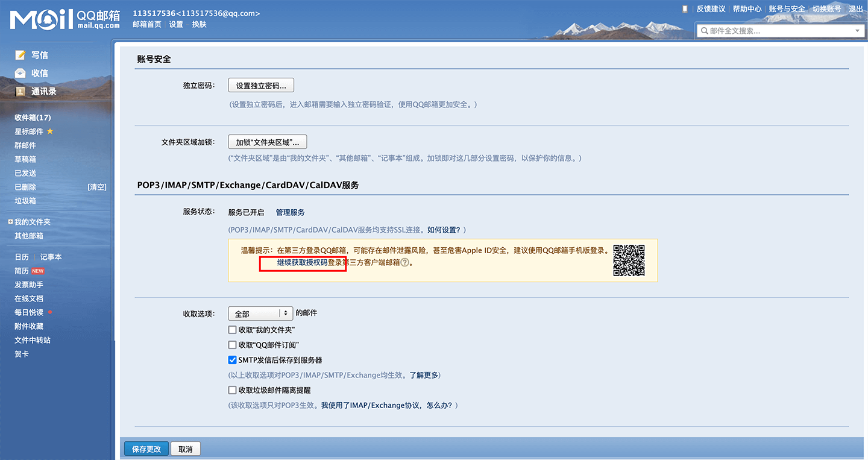Image resolution: width=868 pixels, height=460 pixels.
Task: Click the phone icon in top bar
Action: (x=684, y=9)
